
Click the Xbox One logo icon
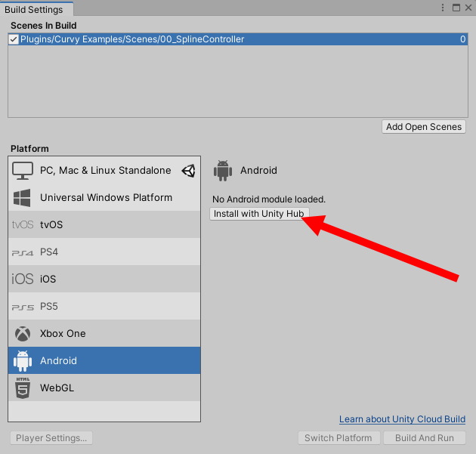click(x=23, y=334)
